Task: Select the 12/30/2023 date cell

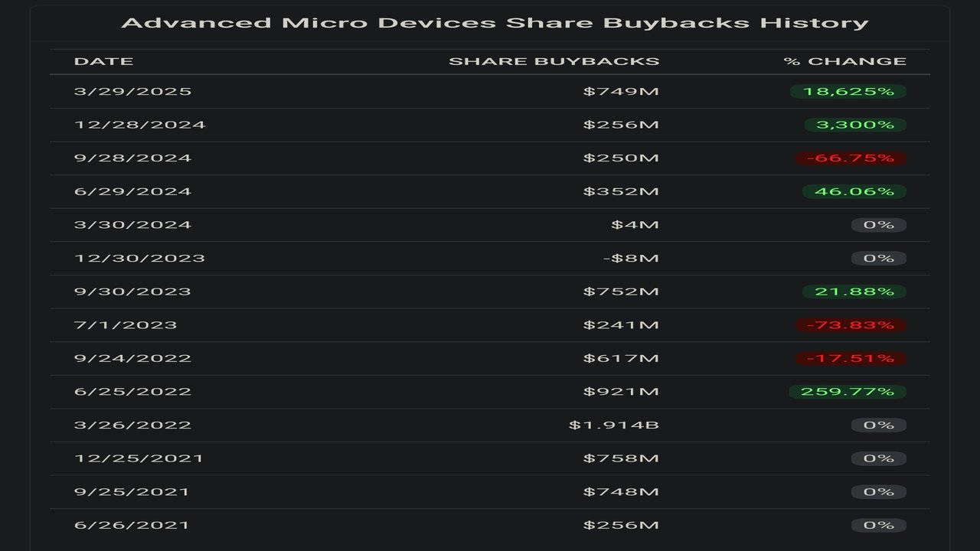Action: 139,258
